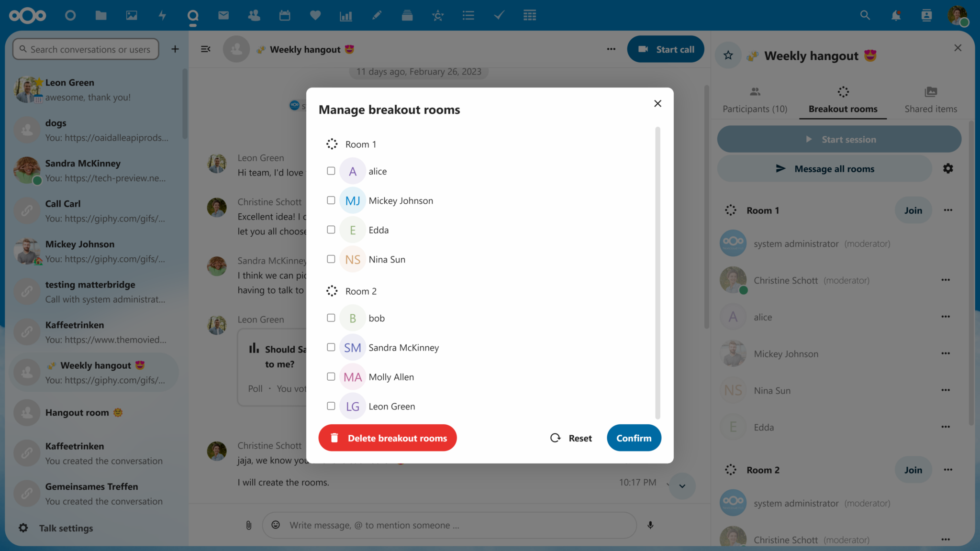Screen dimensions: 980x551
Task: Open the conversation actions menu near Start call
Action: pyautogui.click(x=611, y=49)
